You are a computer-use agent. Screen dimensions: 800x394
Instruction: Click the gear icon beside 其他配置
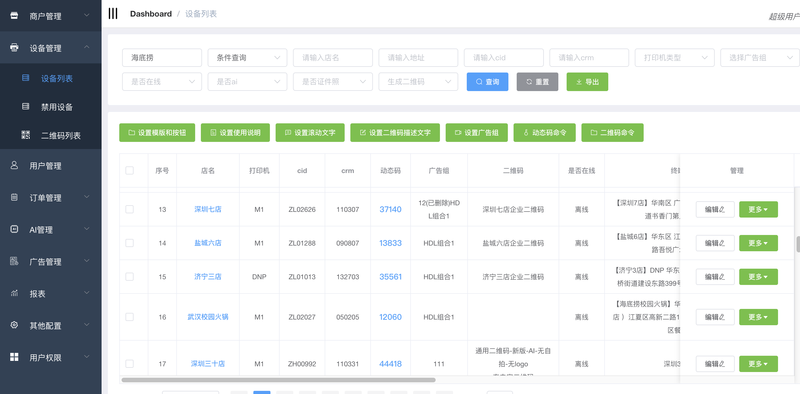click(14, 325)
